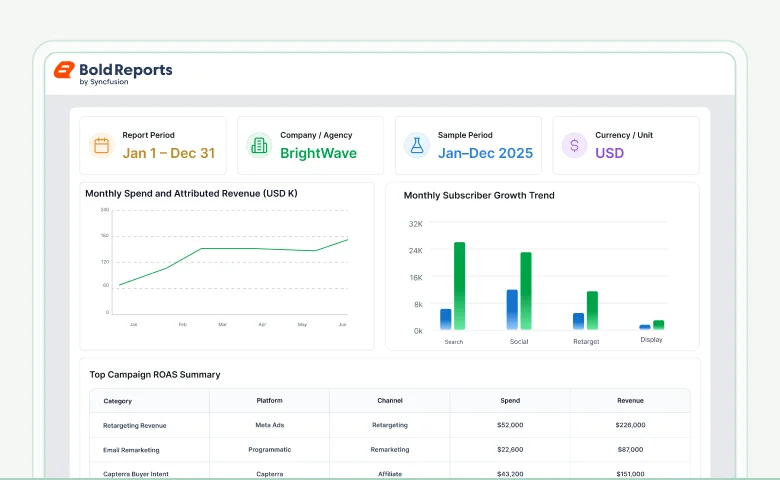
Task: Click the Bold Reports logo icon
Action: click(64, 70)
